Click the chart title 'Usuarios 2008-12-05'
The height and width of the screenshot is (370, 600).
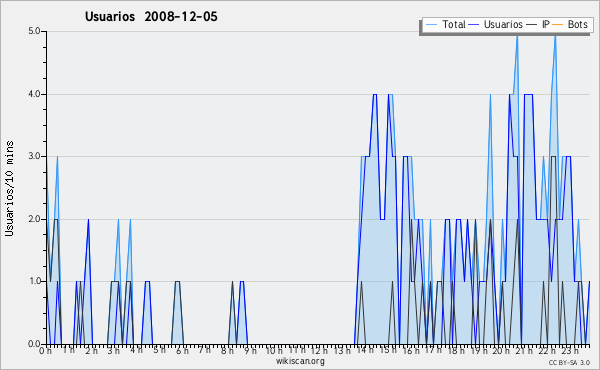[151, 16]
